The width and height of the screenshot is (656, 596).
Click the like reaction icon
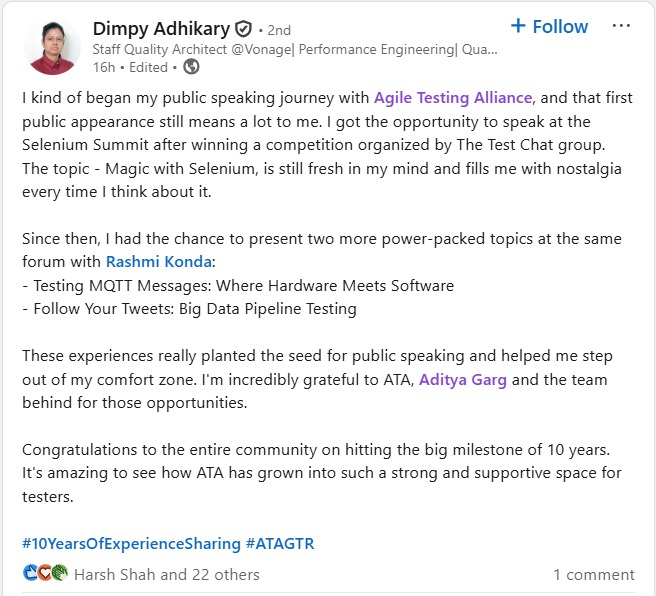point(30,574)
